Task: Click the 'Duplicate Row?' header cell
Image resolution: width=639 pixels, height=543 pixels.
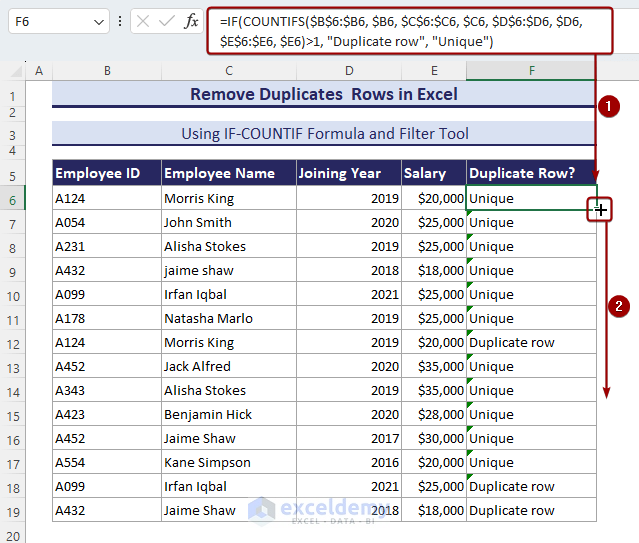Action: [531, 173]
